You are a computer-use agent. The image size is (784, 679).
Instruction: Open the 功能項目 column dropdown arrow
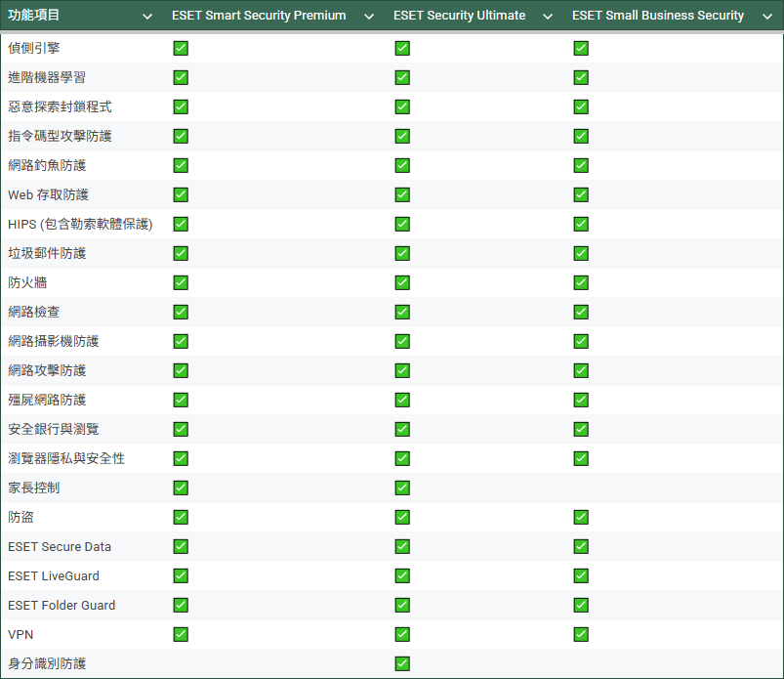[x=147, y=17]
